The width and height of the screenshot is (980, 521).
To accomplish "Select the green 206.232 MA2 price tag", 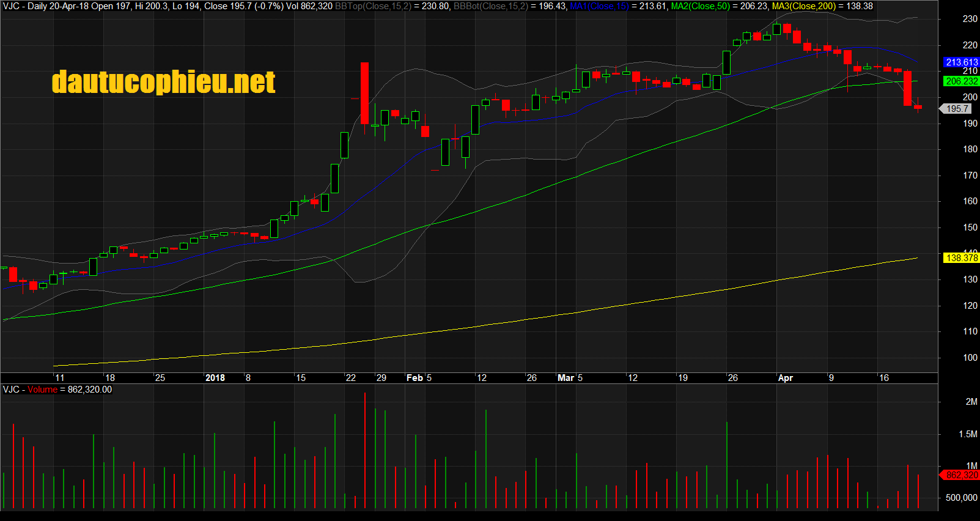I will pyautogui.click(x=961, y=81).
